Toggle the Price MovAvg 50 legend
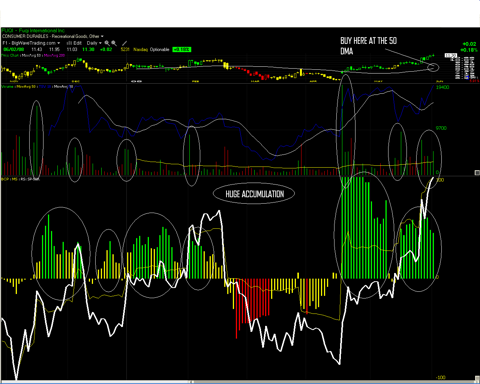Viewport: 480px width, 384px height. 32,55
